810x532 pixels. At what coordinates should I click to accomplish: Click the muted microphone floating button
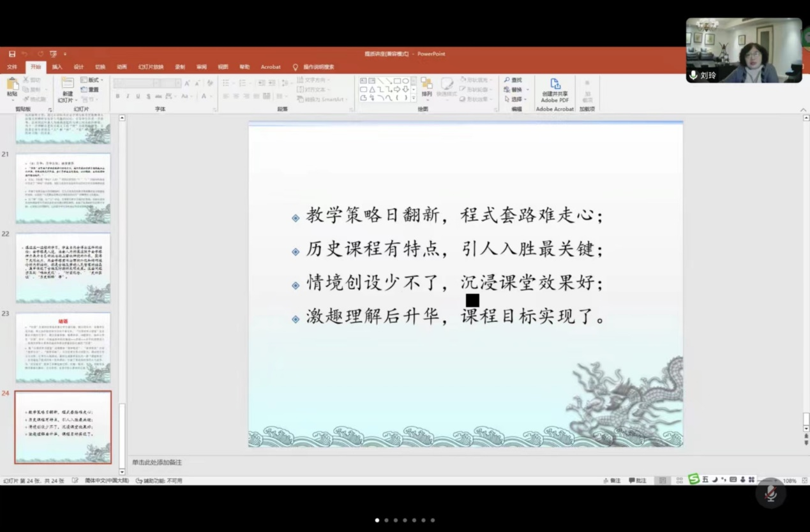[x=770, y=492]
